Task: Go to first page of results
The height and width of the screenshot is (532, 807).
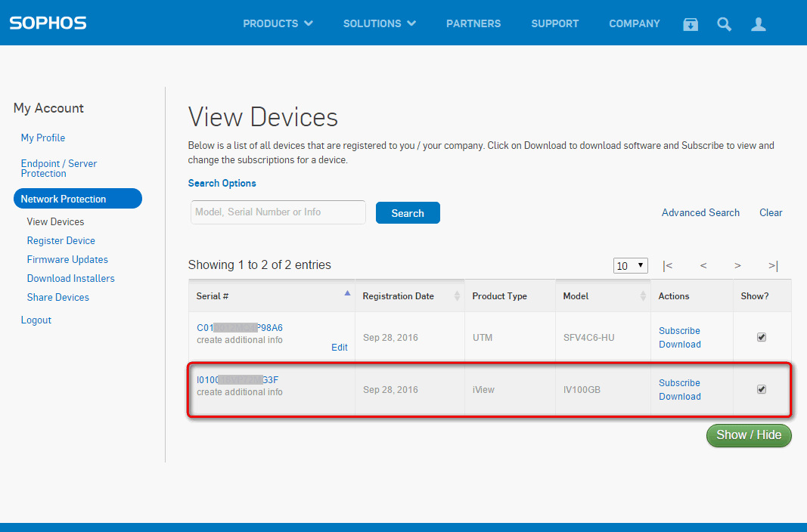Action: 668,266
